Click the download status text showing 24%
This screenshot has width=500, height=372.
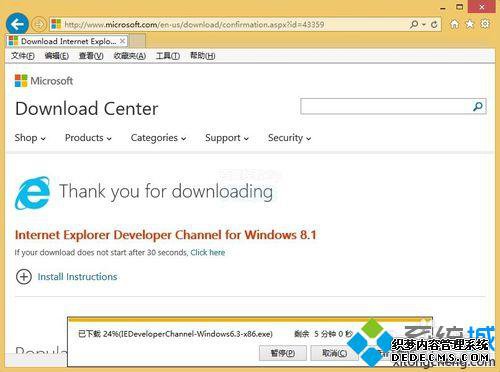pyautogui.click(x=175, y=334)
